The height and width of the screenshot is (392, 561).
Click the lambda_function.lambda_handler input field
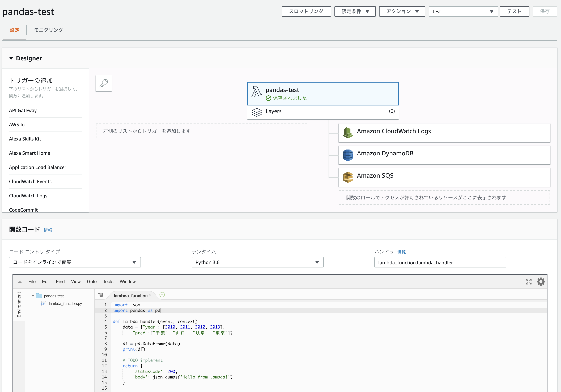(x=440, y=262)
